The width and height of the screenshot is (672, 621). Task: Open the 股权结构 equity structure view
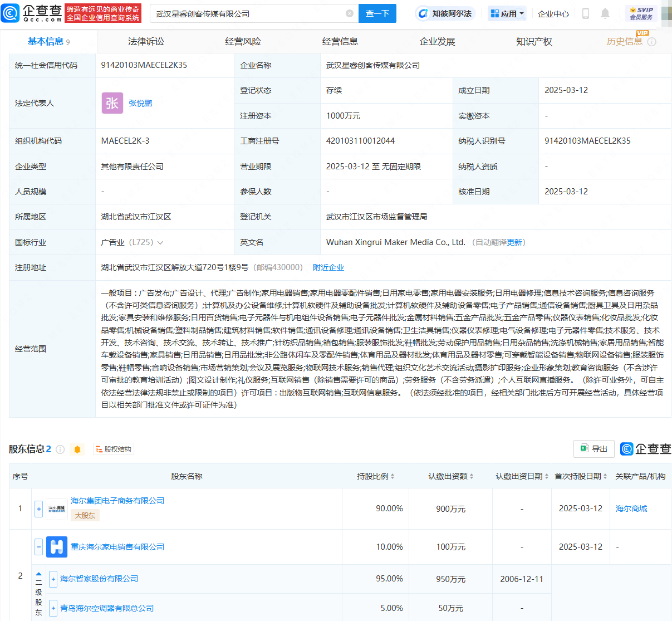pyautogui.click(x=113, y=448)
